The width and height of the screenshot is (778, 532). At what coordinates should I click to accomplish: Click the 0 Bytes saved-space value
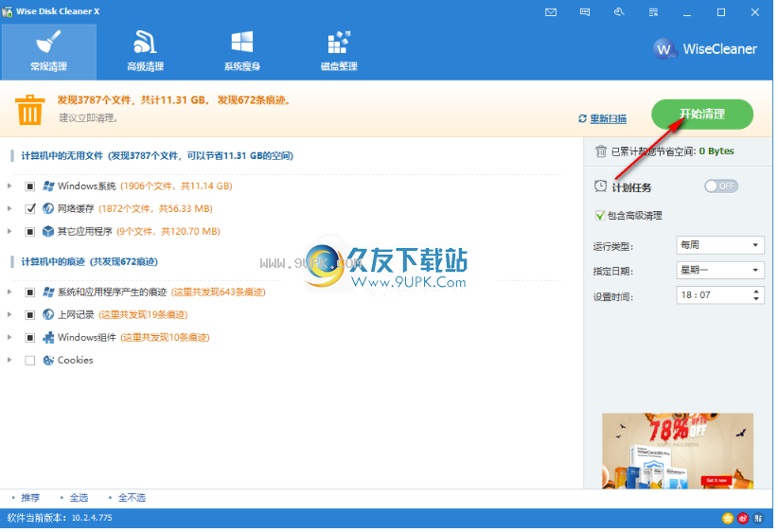click(x=716, y=151)
